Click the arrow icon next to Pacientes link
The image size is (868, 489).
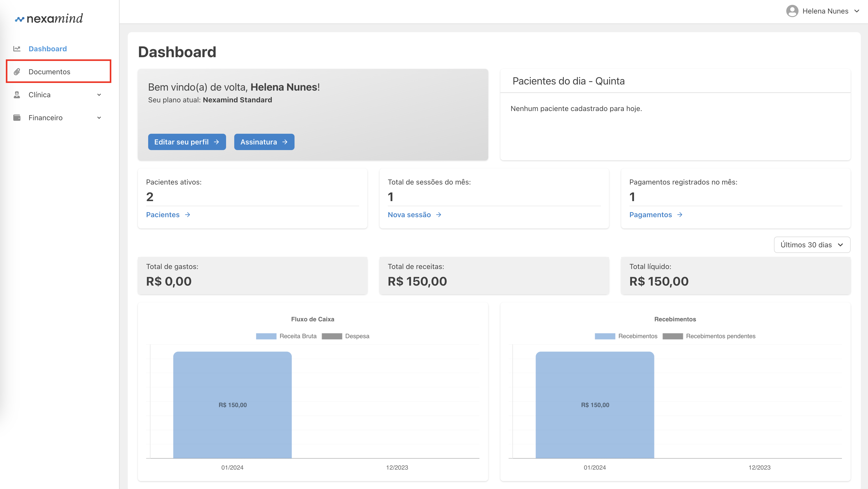click(x=188, y=215)
